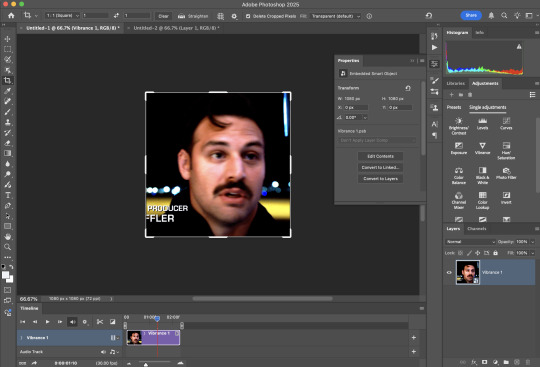Open crop overlay grid options
Viewport: 540px width, 367px height.
pyautogui.click(x=220, y=16)
